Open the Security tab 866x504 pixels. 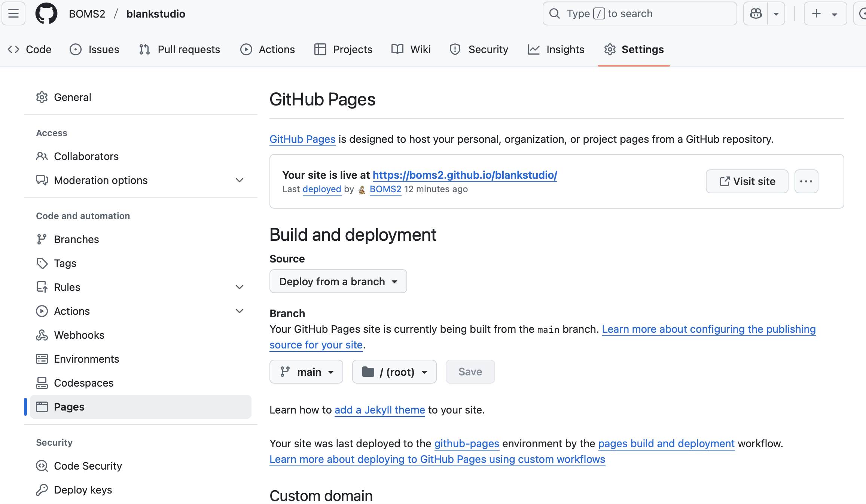click(479, 49)
